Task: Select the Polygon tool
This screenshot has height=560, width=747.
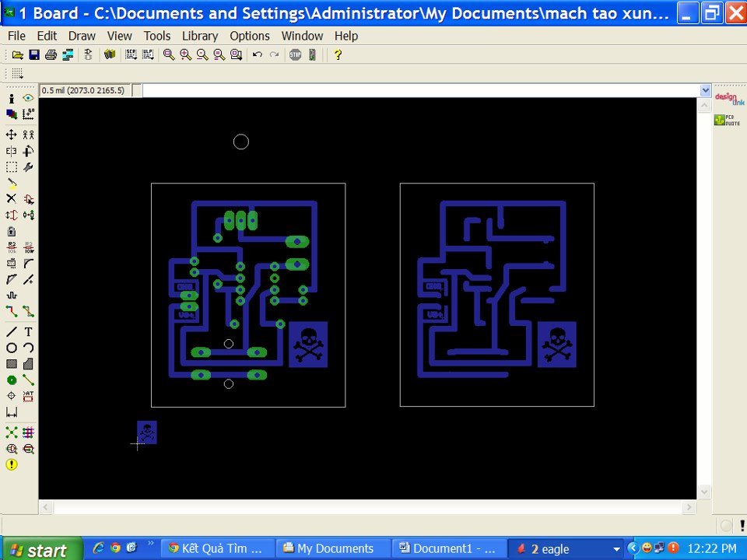Action: coord(28,364)
